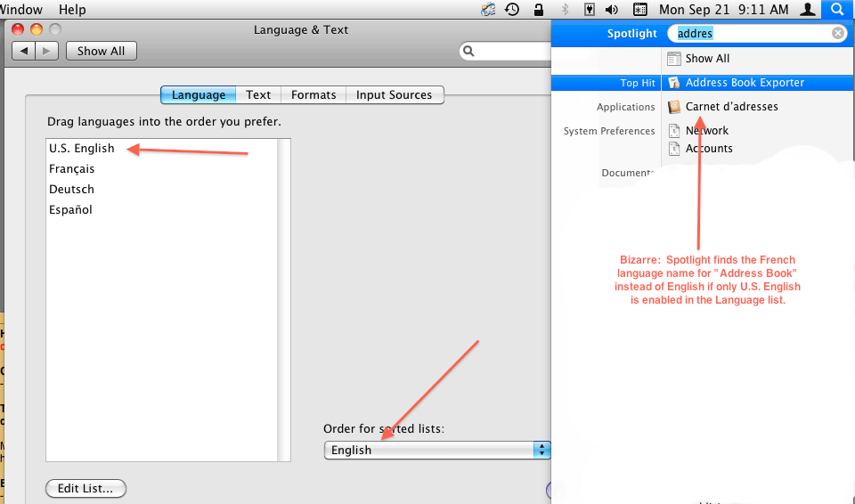Click the Carnet d'adresses book icon

(x=674, y=106)
